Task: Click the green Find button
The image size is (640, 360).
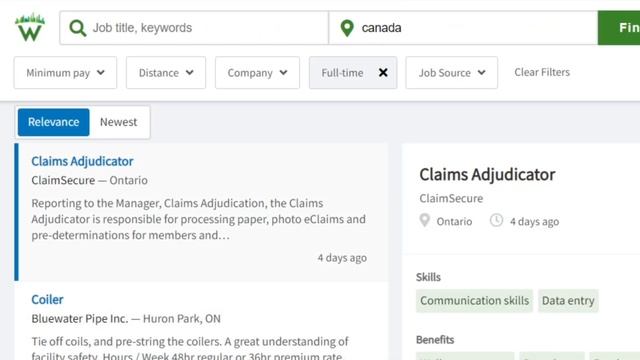Action: click(619, 28)
